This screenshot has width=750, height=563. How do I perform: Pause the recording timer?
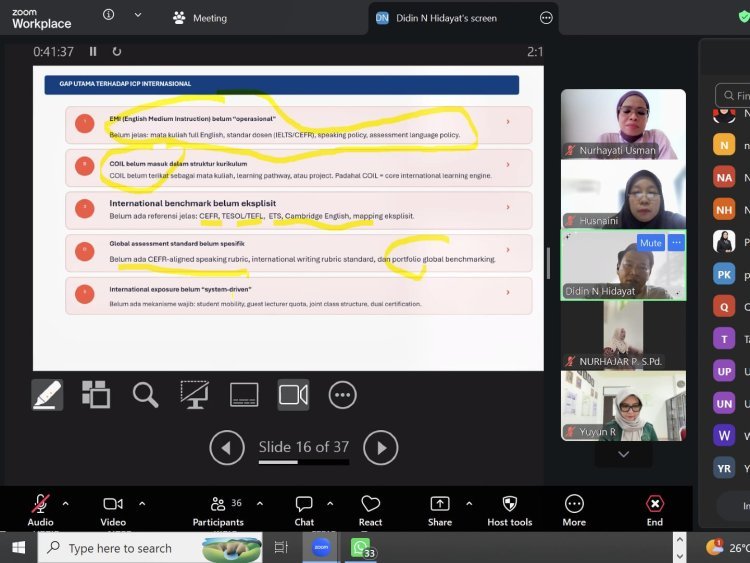[x=93, y=51]
